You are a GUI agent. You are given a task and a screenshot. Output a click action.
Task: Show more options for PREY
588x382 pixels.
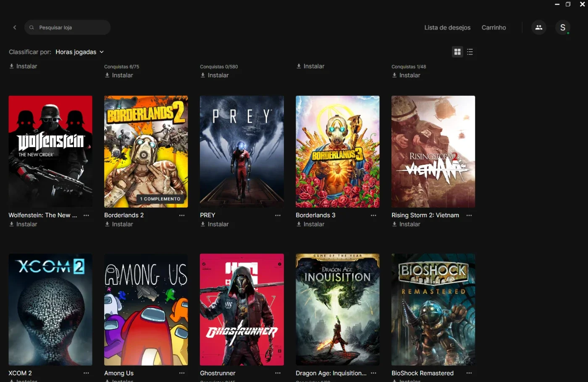278,215
